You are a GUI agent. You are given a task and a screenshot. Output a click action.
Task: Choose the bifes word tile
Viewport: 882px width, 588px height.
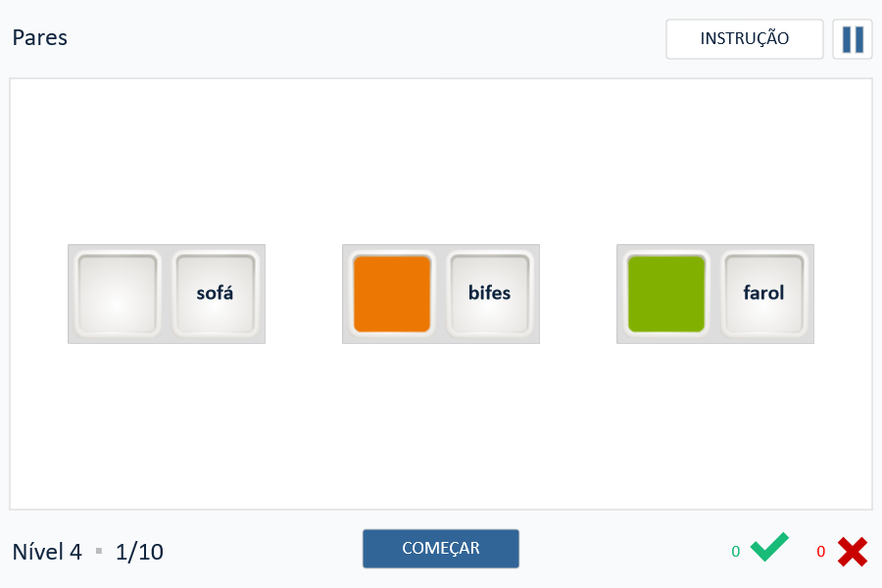pos(489,293)
